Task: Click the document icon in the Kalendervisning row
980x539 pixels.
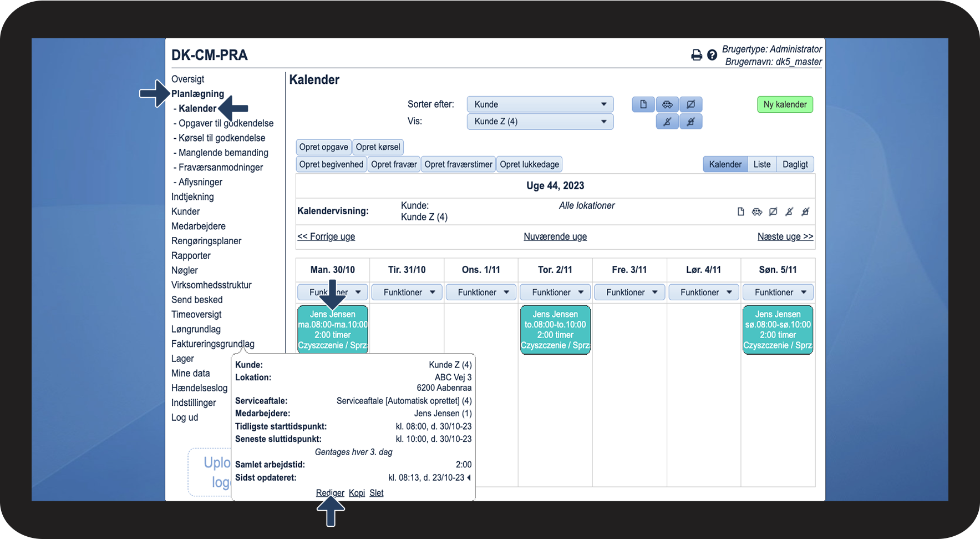Action: click(740, 211)
